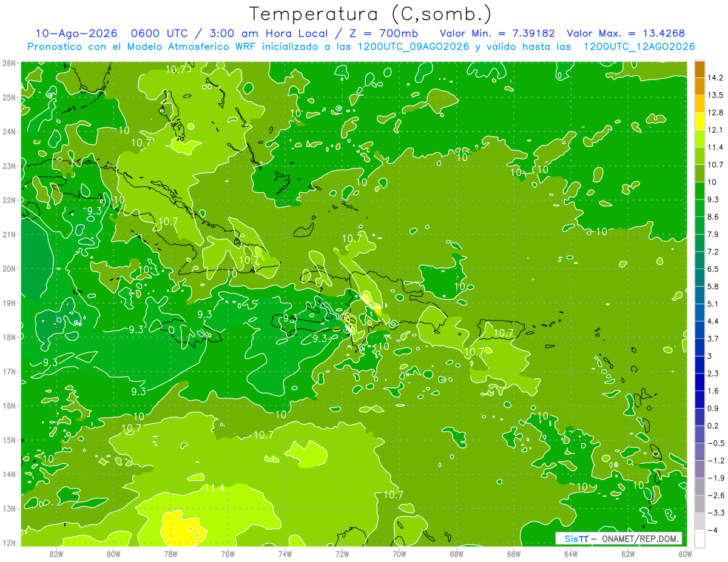Click the 19N latitude axis label
Image resolution: width=728 pixels, height=562 pixels.
coord(8,303)
